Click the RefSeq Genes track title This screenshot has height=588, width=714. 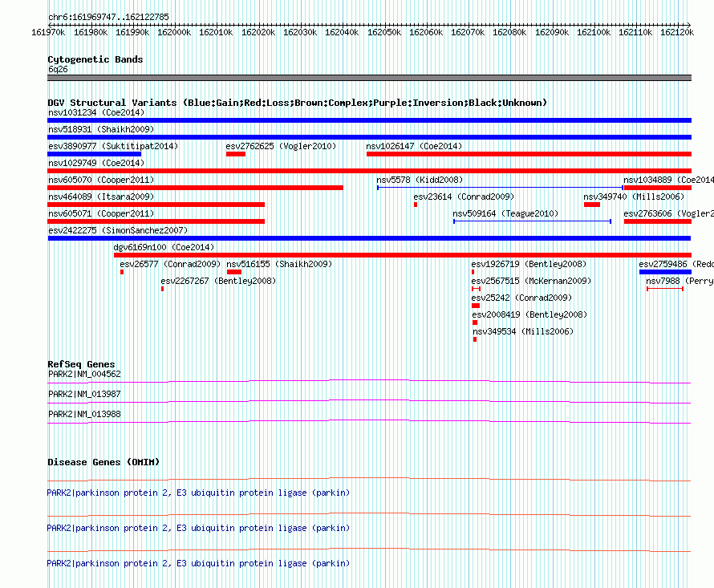[81, 364]
